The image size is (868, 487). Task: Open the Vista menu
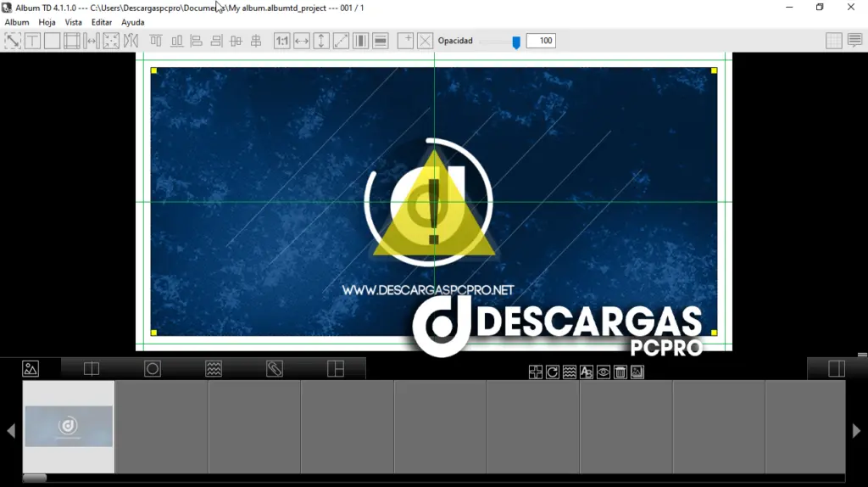73,22
